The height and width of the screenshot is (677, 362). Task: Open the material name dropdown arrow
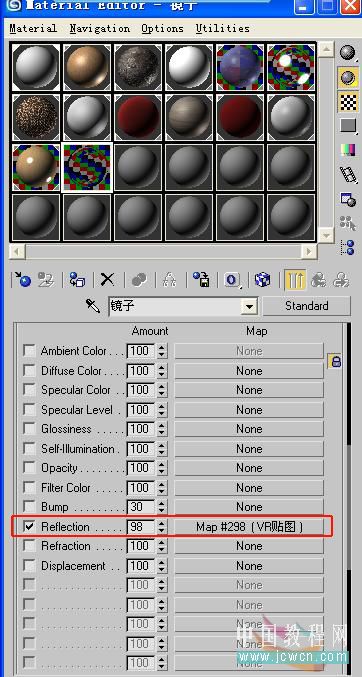[249, 307]
